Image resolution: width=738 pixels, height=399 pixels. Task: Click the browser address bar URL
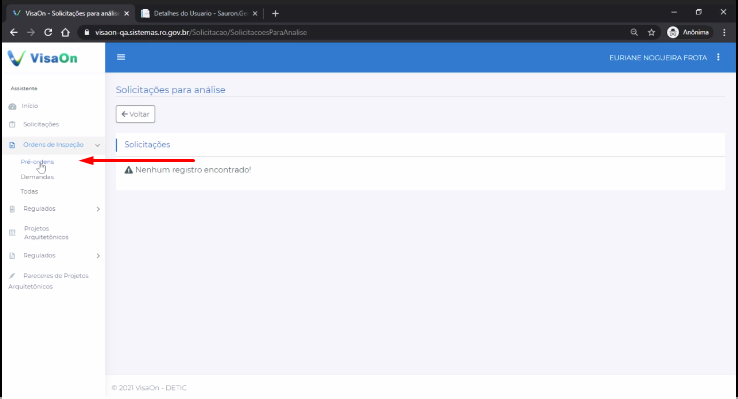(x=201, y=32)
